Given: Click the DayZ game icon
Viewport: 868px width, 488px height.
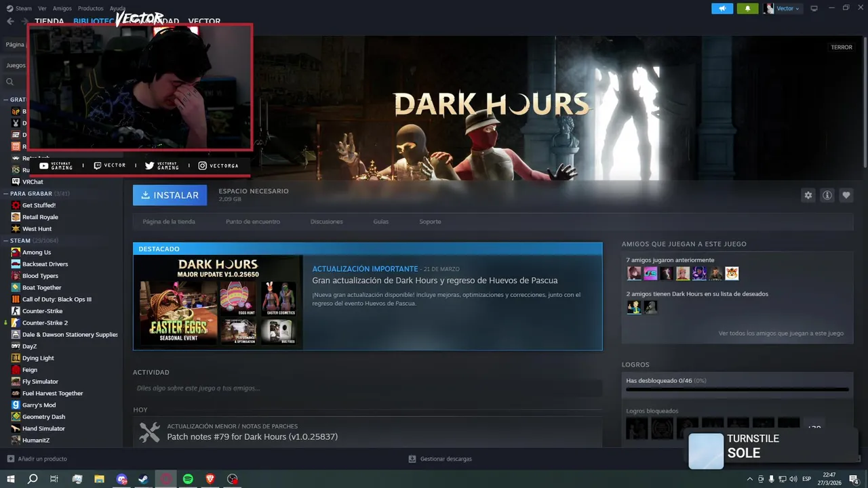Looking at the screenshot, I should coord(16,346).
